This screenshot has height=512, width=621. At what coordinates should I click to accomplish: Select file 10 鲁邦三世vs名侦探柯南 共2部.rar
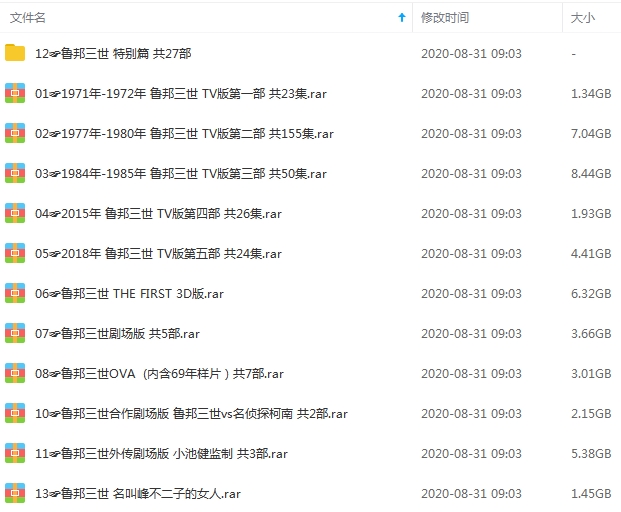191,413
